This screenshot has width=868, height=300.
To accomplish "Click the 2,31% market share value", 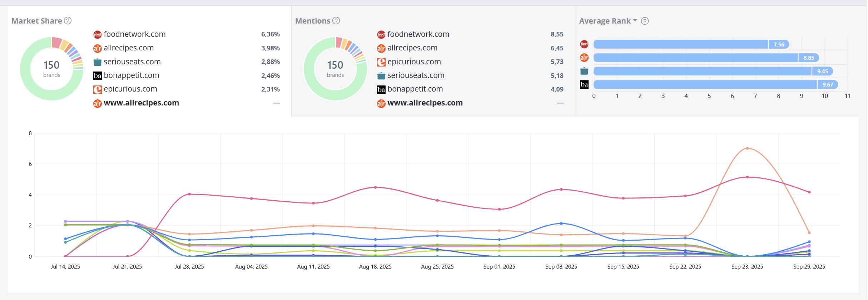I will (x=270, y=89).
